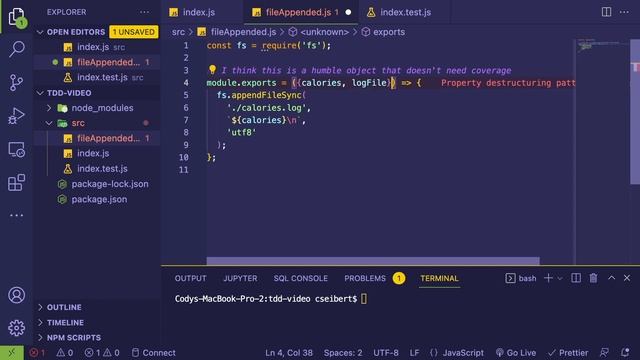Open editor more actions ellipsis
640x360 pixels.
point(624,12)
